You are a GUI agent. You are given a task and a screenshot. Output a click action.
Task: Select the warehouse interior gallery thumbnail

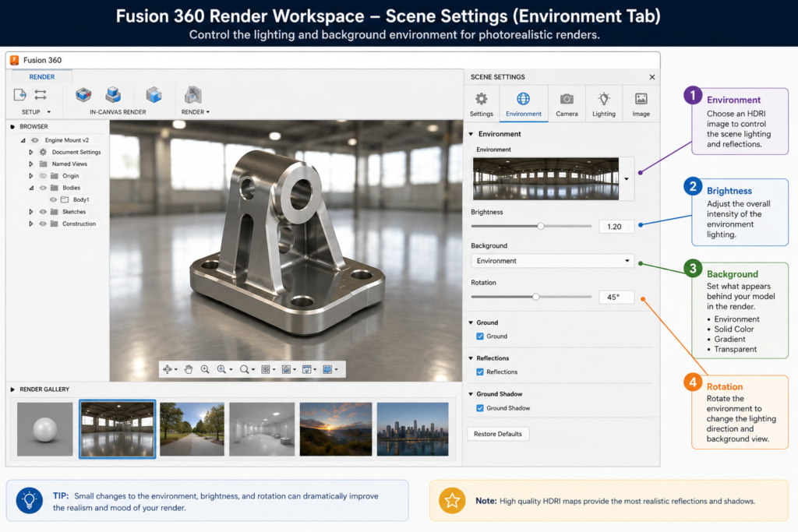coord(118,429)
